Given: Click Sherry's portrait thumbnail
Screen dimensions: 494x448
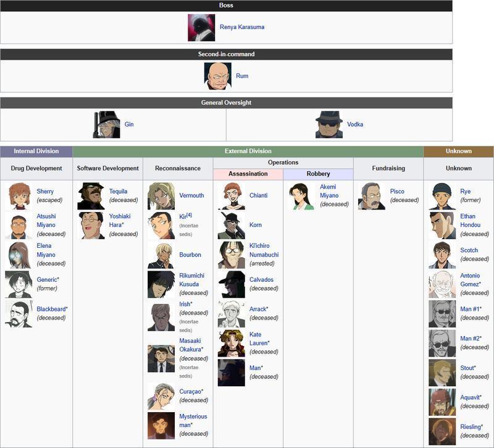Looking at the screenshot, I should pos(19,196).
